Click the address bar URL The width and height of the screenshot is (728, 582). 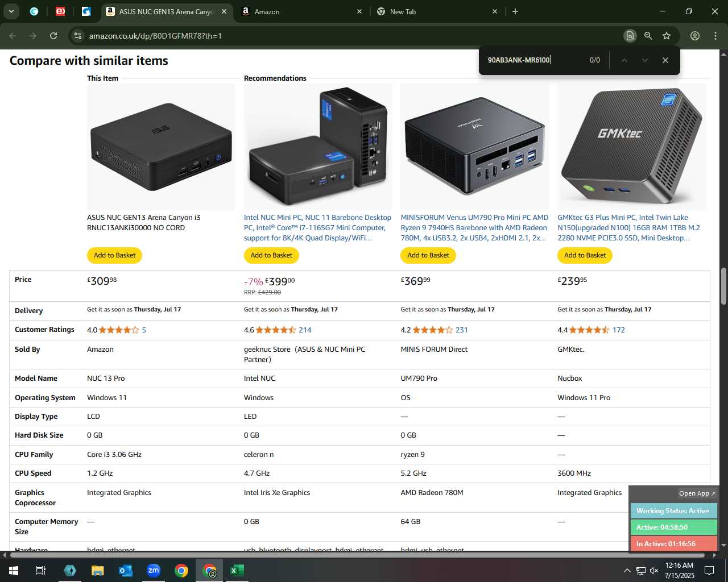coord(155,36)
